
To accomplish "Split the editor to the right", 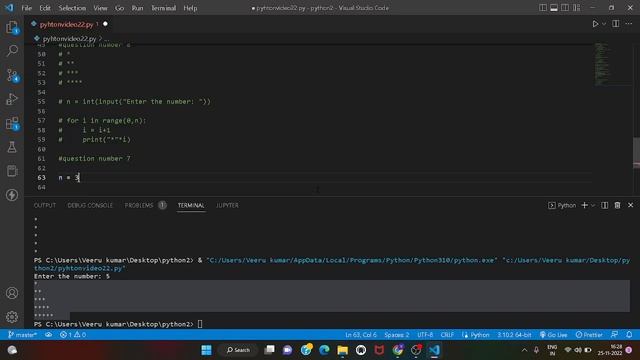I will click(x=616, y=24).
